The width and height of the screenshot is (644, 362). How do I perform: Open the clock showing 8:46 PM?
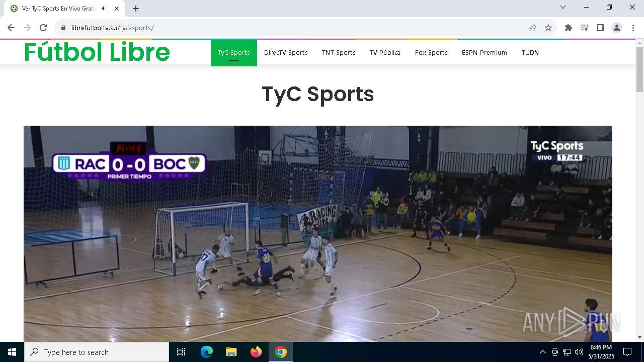[601, 352]
